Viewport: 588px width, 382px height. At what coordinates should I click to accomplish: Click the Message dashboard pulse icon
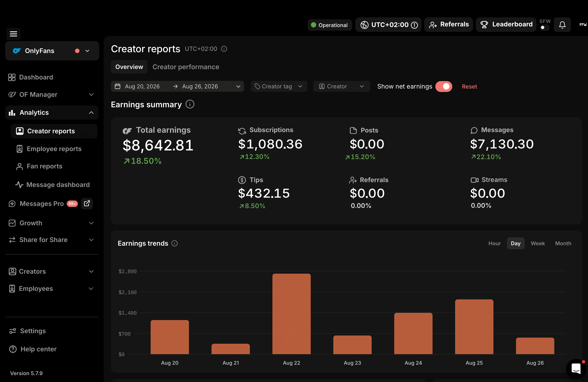pos(20,185)
